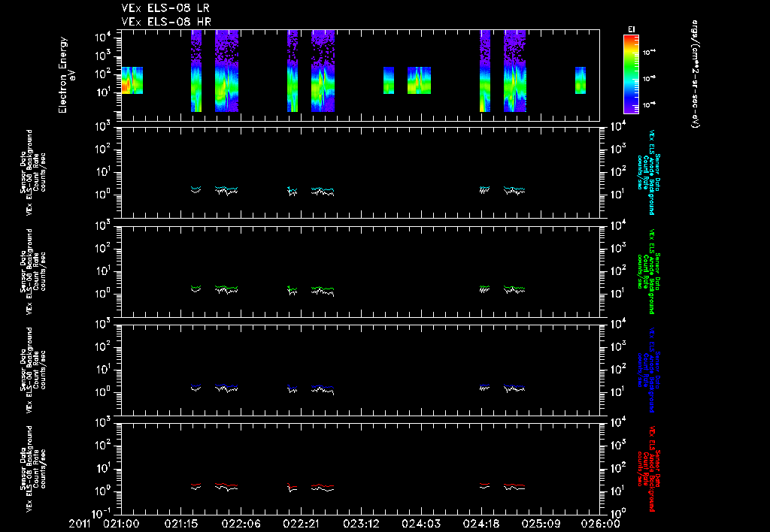The width and height of the screenshot is (770, 532).
Task: Click the "025:09" time axis label
Action: click(x=541, y=524)
